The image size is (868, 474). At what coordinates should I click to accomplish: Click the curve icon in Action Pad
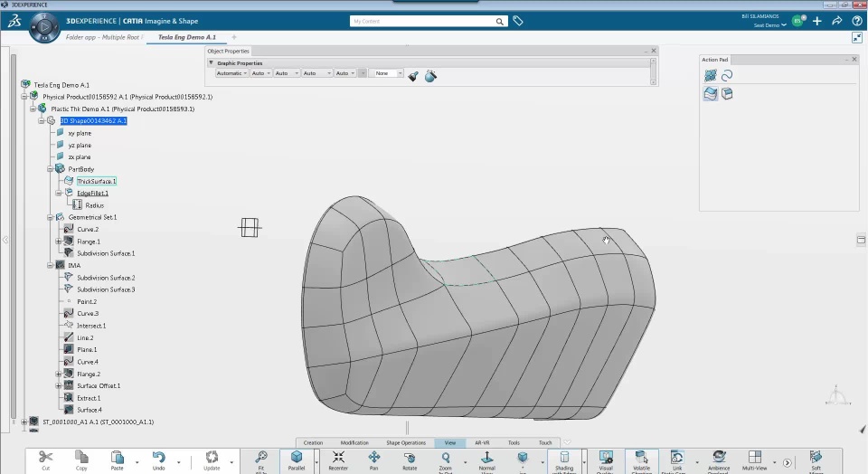coord(727,75)
